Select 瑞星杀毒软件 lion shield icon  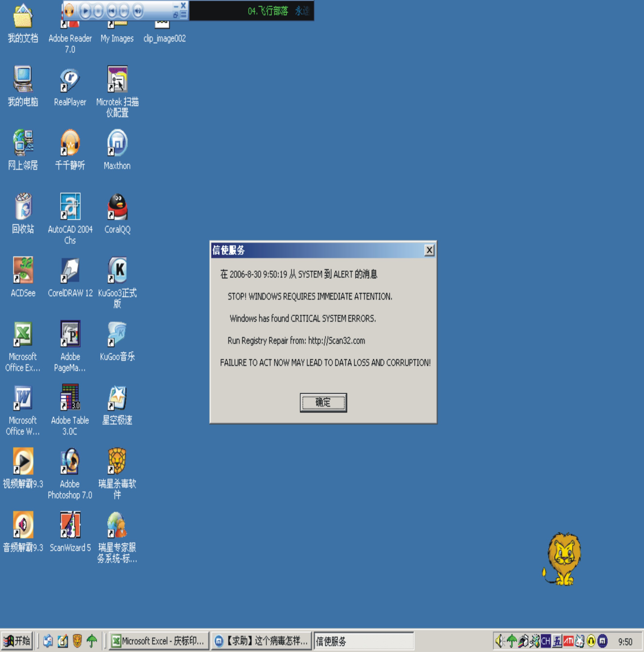[x=117, y=461]
